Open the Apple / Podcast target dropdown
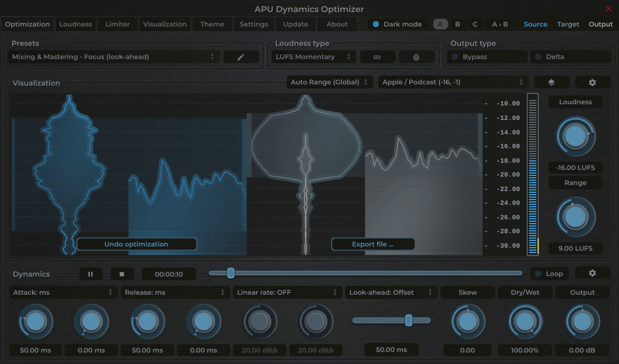Screen dimensions: 619x364 click(x=451, y=81)
